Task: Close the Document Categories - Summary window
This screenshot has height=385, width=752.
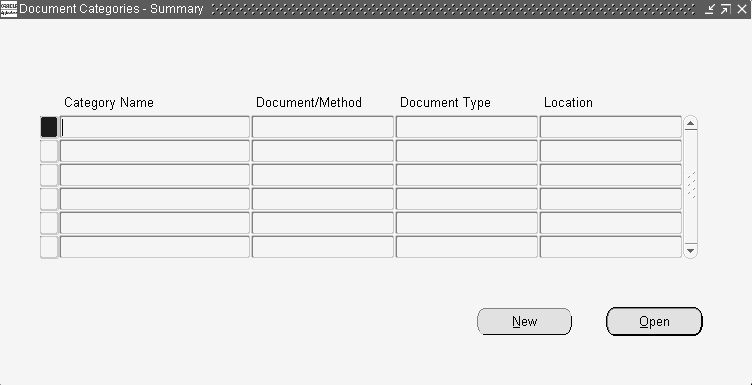Action: pos(741,9)
